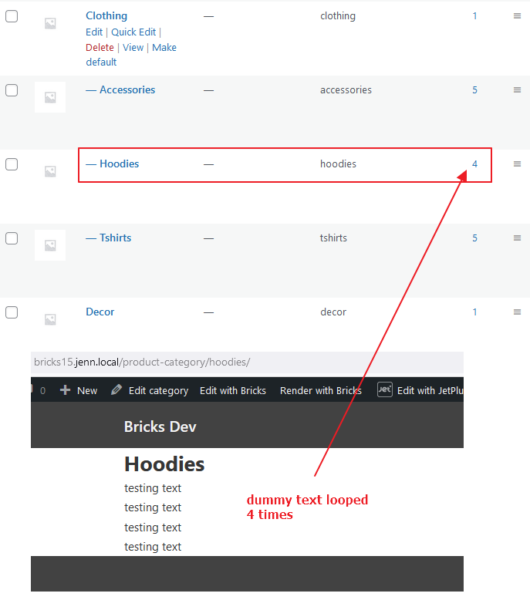The image size is (530, 600).
Task: Click the pencil icon for Edit category
Action: 116,390
